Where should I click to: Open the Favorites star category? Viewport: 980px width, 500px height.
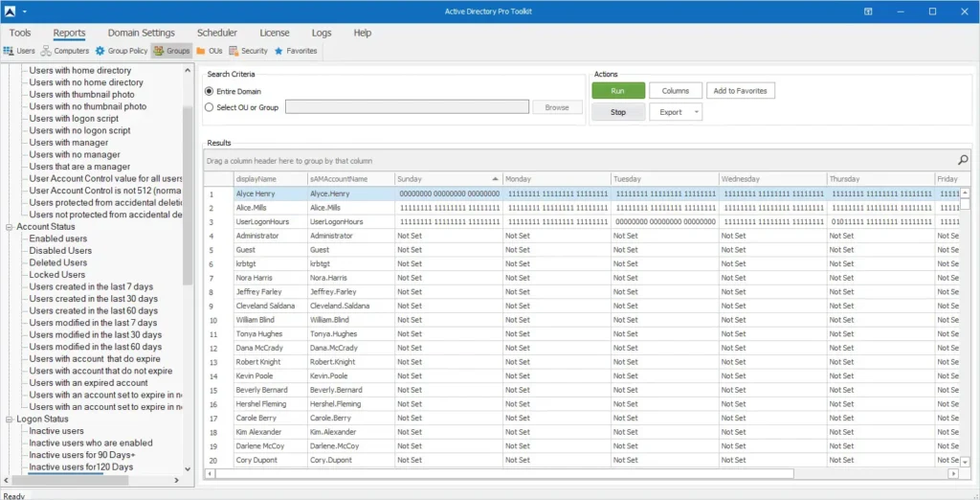pyautogui.click(x=296, y=51)
